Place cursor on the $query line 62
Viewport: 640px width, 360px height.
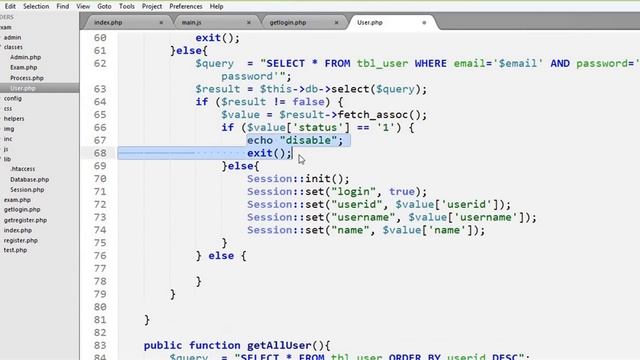417,64
